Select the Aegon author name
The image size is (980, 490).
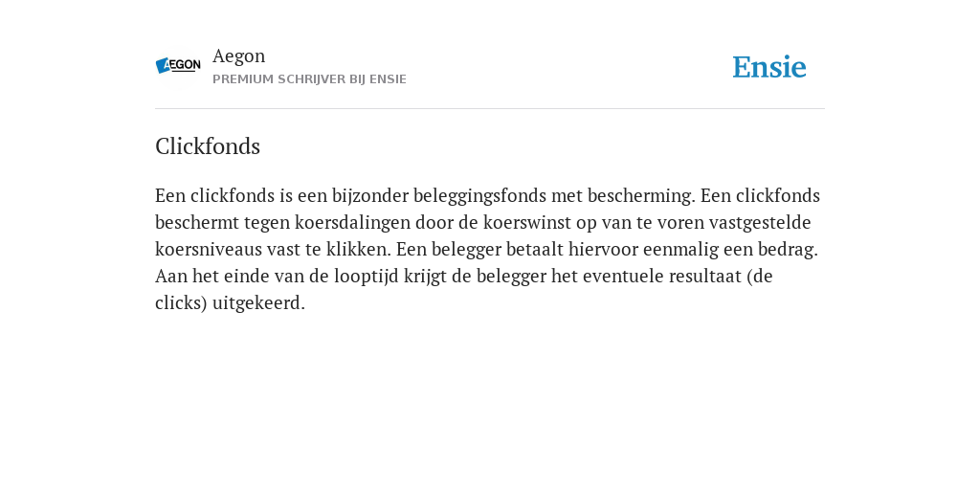pyautogui.click(x=238, y=56)
